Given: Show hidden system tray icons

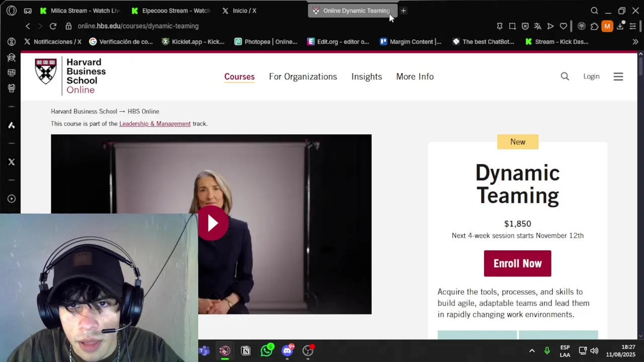Looking at the screenshot, I should click(x=532, y=351).
